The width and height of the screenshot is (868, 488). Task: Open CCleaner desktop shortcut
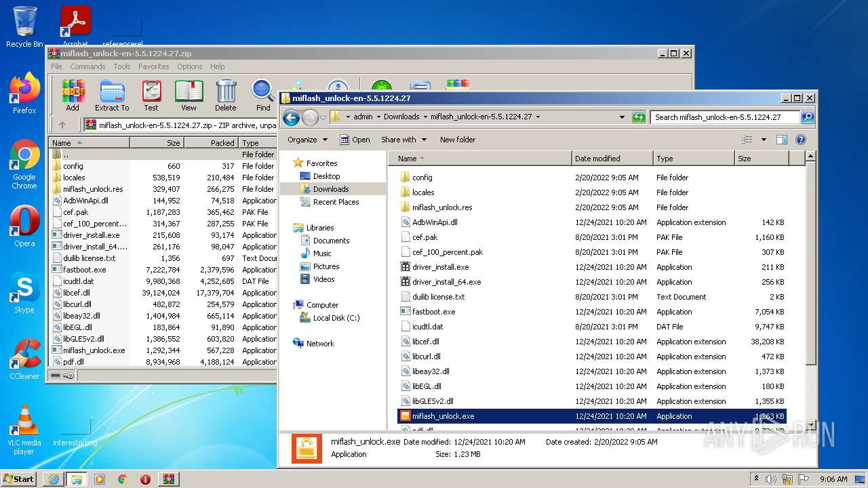point(24,359)
